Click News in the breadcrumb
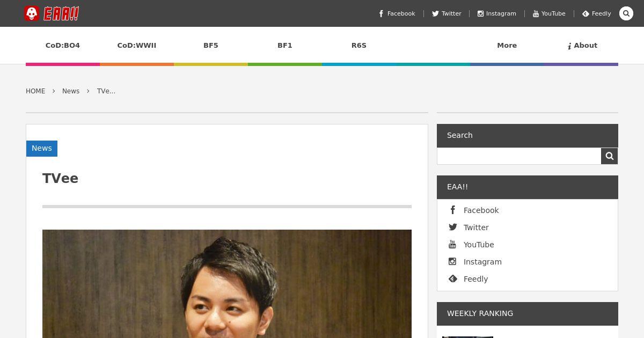 [71, 91]
